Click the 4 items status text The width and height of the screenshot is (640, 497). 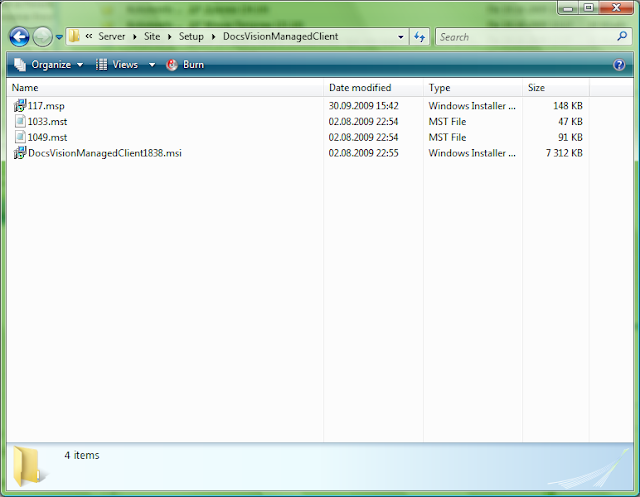[x=82, y=455]
